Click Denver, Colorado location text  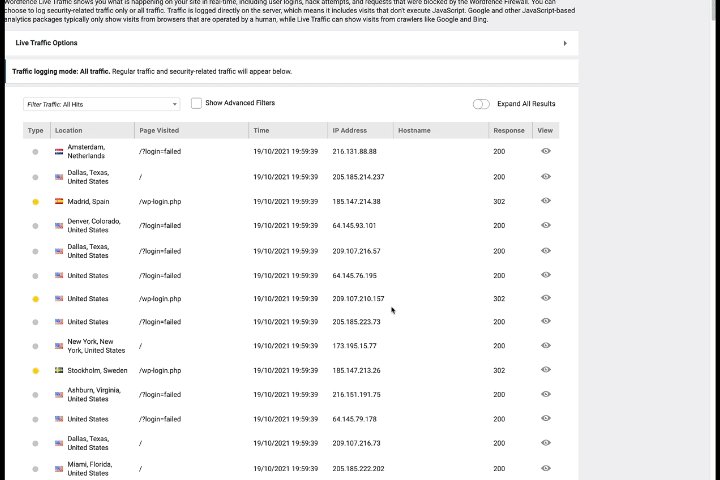[94, 225]
